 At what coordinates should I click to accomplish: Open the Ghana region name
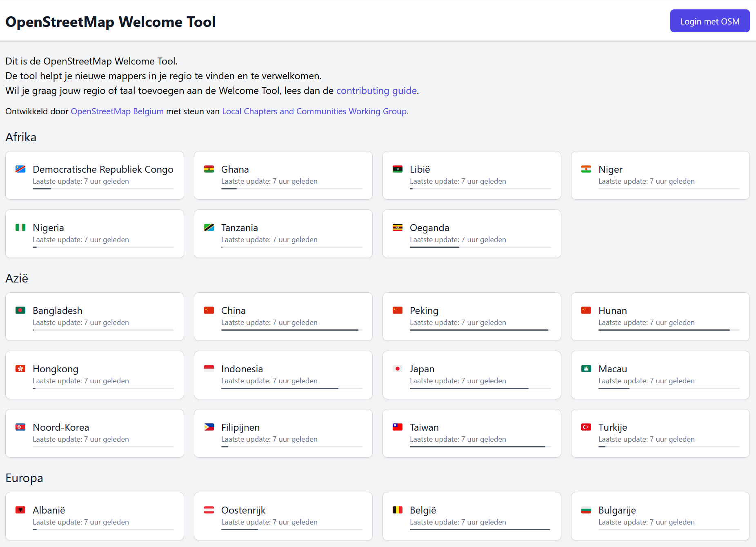point(235,169)
